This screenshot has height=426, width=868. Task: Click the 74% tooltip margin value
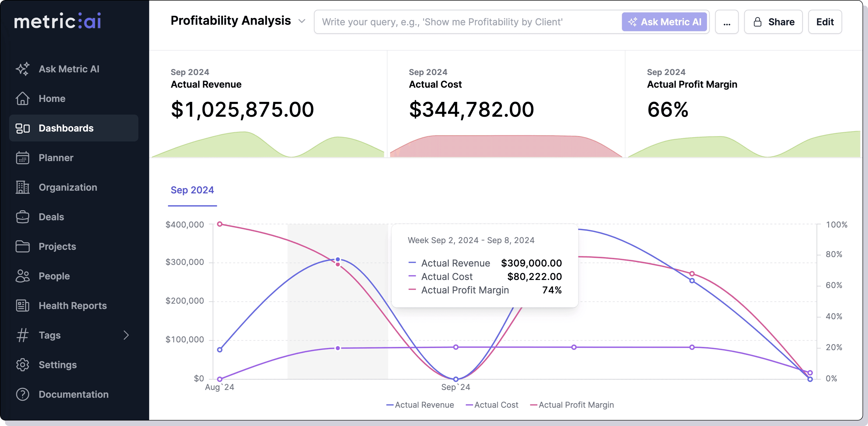552,290
